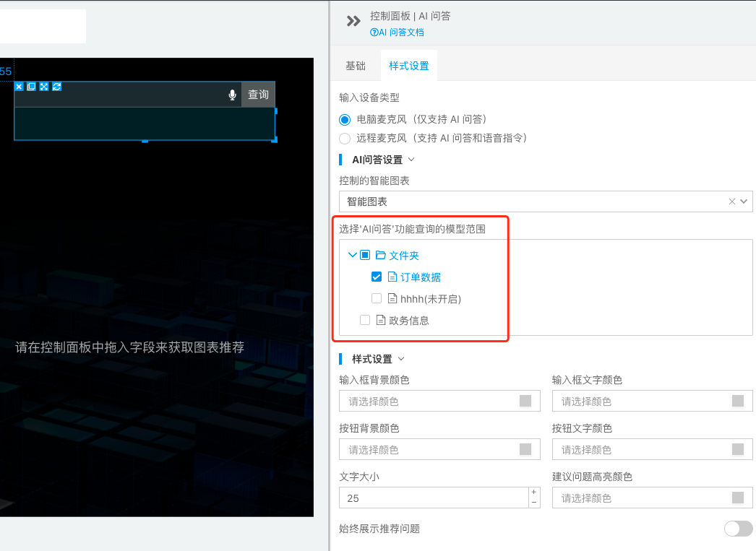Click the 输入框背景颜色 input field
The image size is (756, 551).
coord(439,401)
